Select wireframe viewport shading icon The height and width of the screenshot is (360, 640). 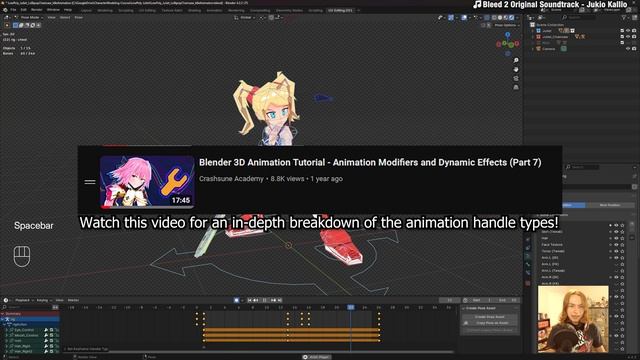click(x=494, y=18)
